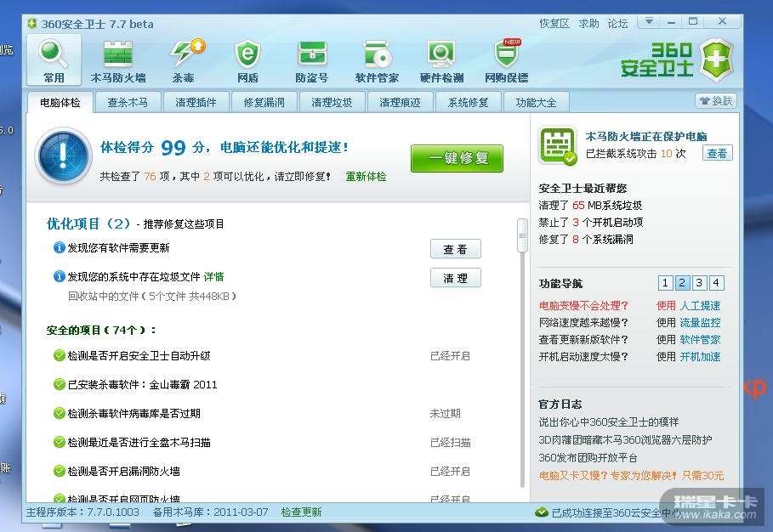Click the 换肤 skin button
773x532 pixels.
coord(716,101)
